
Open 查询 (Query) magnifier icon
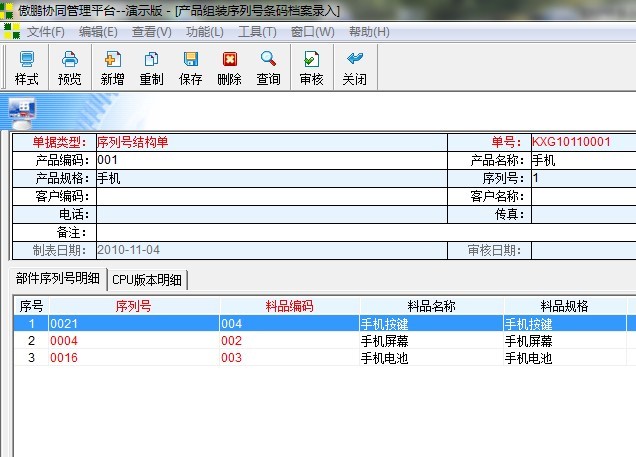pyautogui.click(x=268, y=68)
